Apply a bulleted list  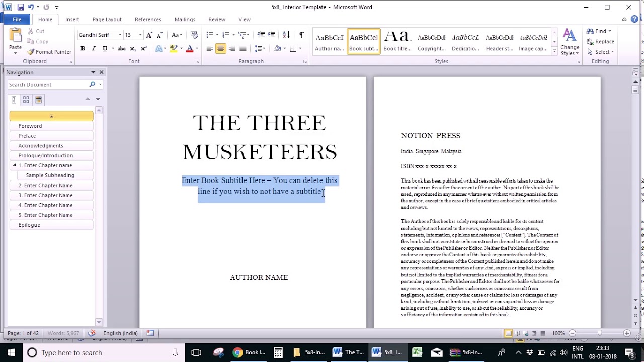[209, 35]
